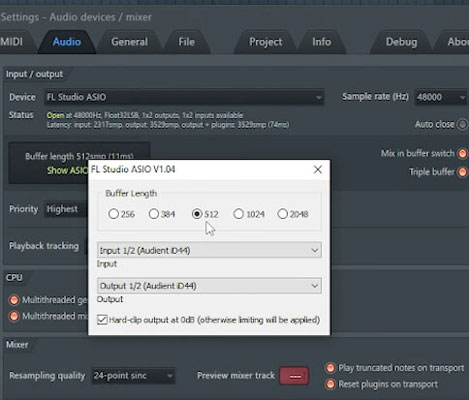Select the Audio settings tab
469x400 pixels.
67,42
